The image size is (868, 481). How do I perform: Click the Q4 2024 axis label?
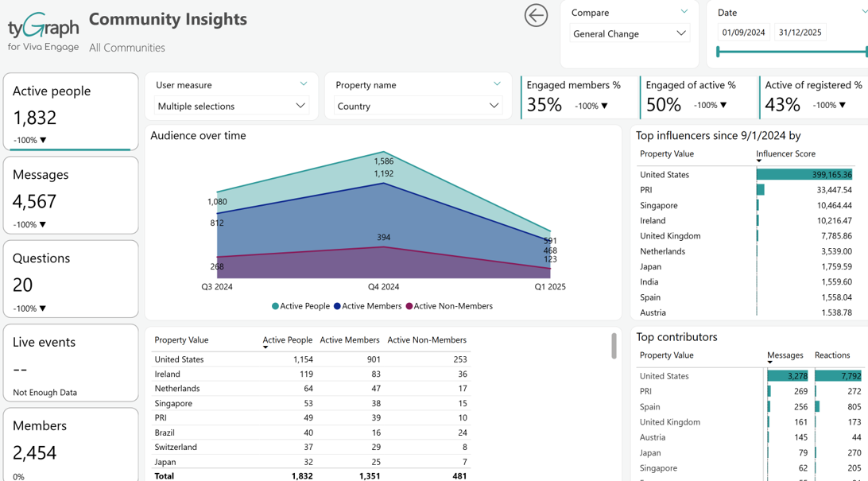point(384,287)
